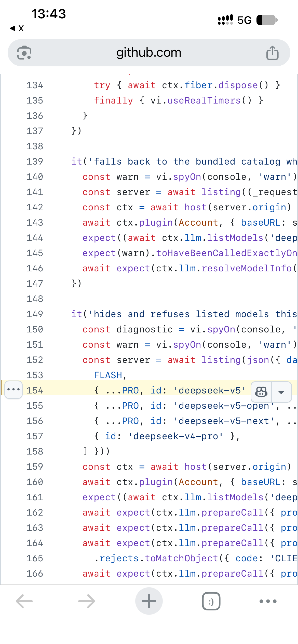
Task: Tap the FLASH identifier on line 153
Action: click(108, 375)
